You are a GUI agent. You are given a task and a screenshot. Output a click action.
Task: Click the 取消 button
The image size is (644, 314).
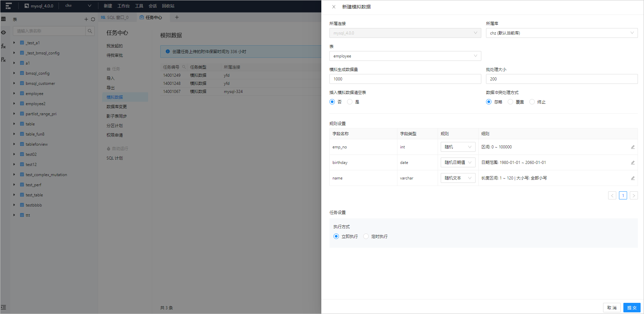click(612, 308)
